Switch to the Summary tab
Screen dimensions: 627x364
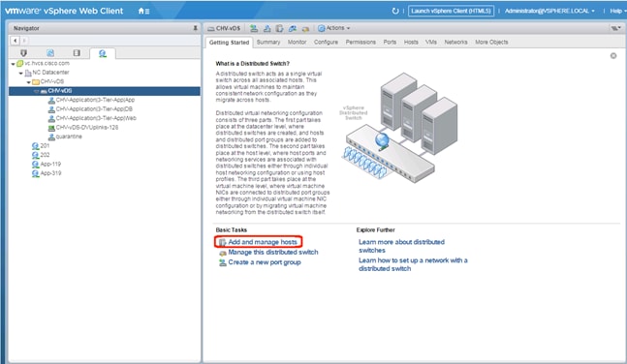coord(268,42)
